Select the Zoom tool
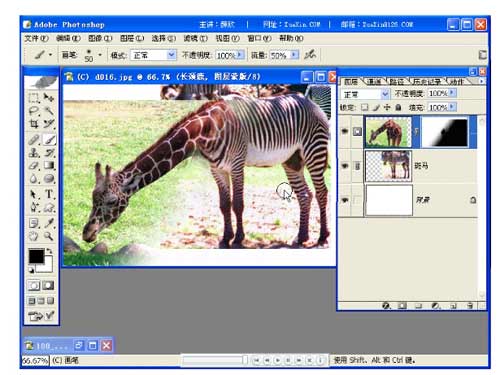This screenshot has height=375, width=500. 49,236
